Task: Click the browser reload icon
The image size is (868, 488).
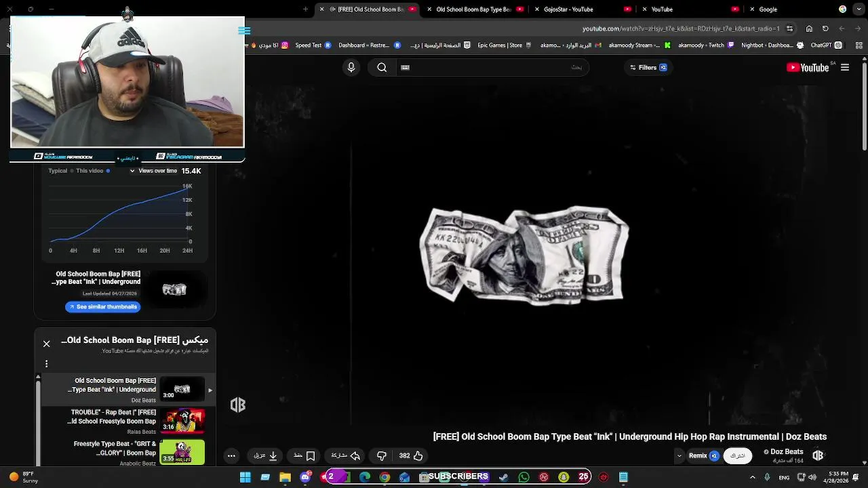Action: click(825, 28)
